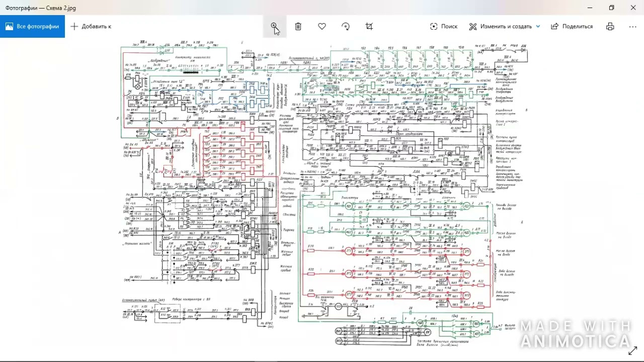Open the more options ellipsis menu

pyautogui.click(x=633, y=26)
